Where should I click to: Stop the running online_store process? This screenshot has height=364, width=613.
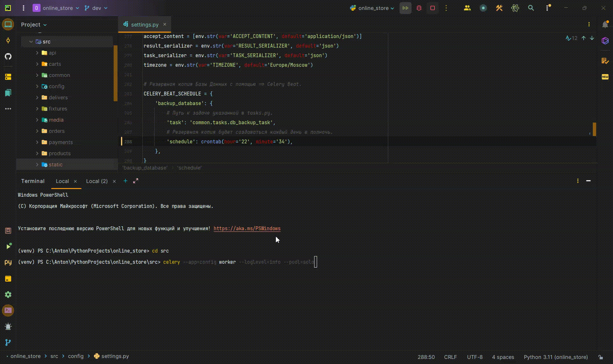point(433,8)
